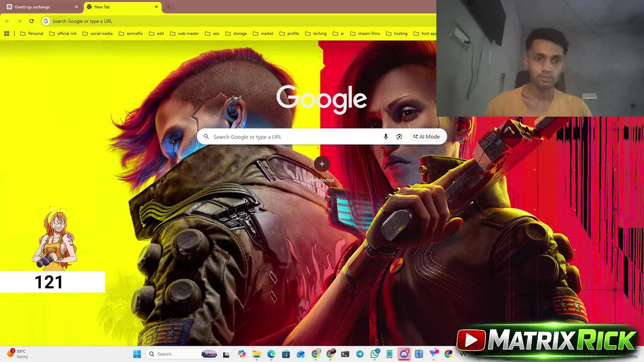Image resolution: width=644 pixels, height=362 pixels.
Task: Open the apps grid in bookmarks bar
Action: click(7, 34)
